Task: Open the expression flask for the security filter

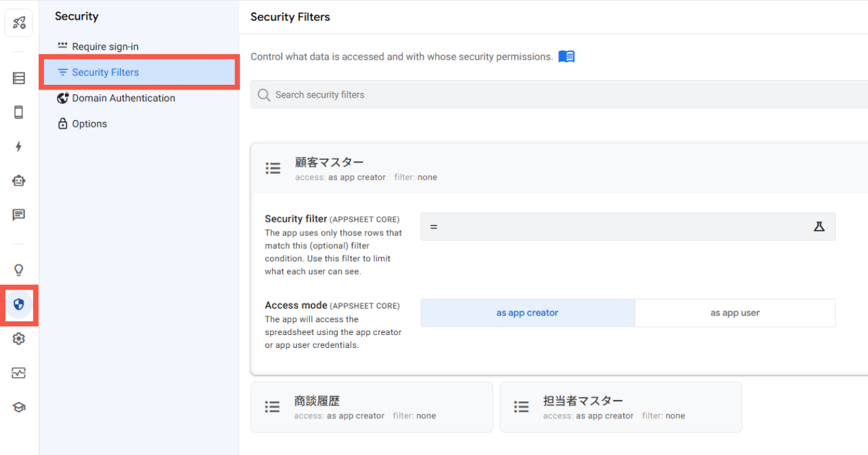Action: click(x=818, y=226)
